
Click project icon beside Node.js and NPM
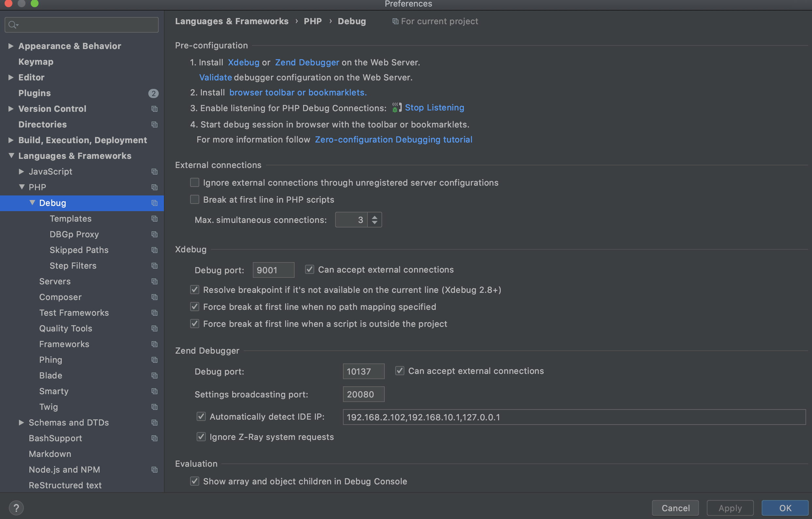coord(154,470)
